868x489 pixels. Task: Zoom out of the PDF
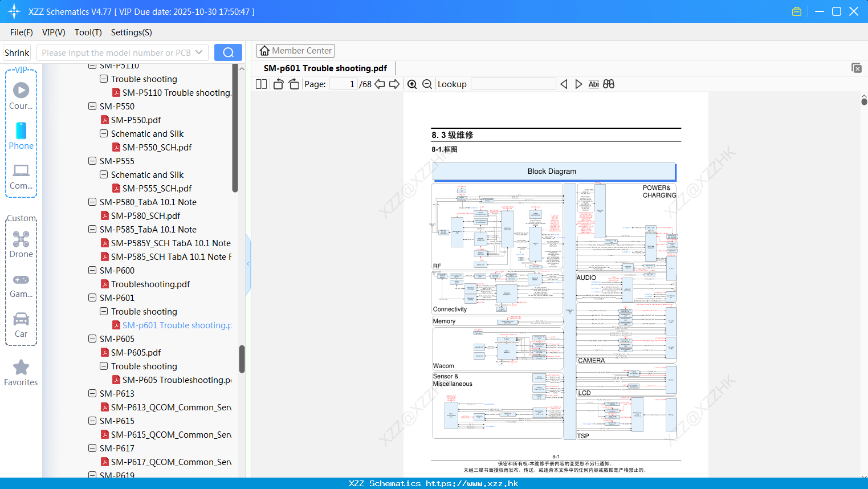tap(427, 84)
